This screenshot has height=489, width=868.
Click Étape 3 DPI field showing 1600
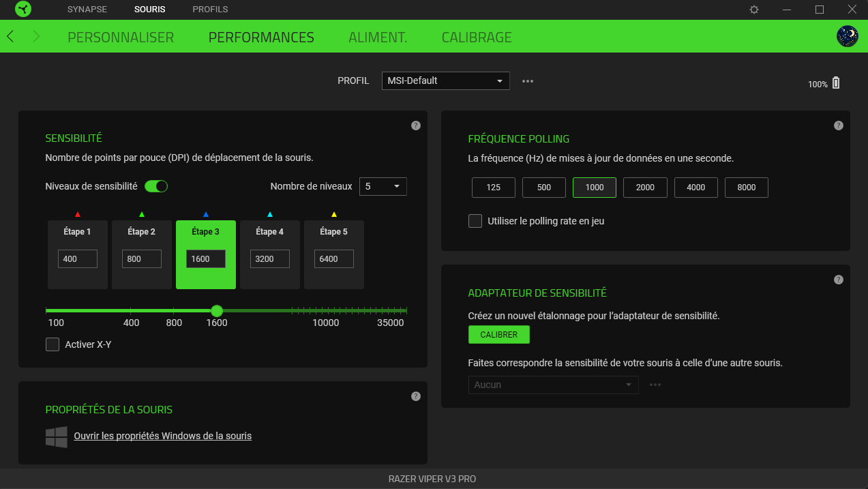click(206, 259)
